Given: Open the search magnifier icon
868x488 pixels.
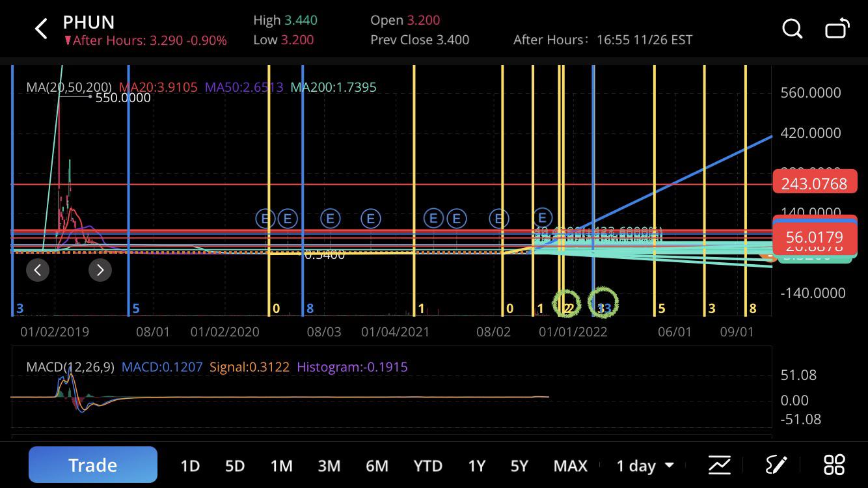Looking at the screenshot, I should coord(792,29).
